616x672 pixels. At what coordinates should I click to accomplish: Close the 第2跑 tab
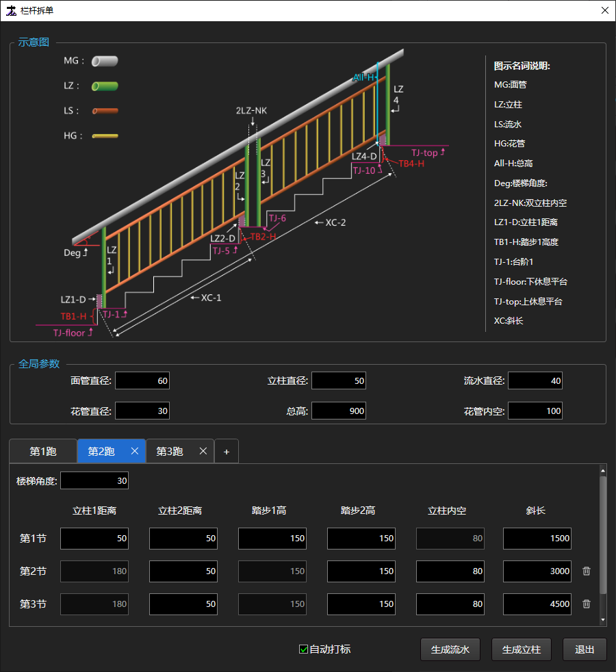click(135, 451)
